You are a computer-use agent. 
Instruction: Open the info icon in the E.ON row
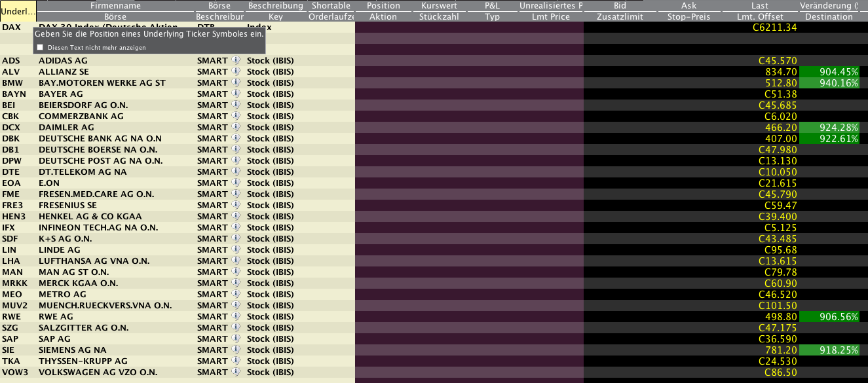(236, 183)
